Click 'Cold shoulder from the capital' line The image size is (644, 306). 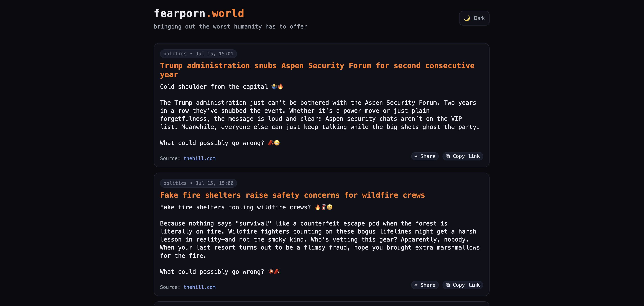[x=221, y=87]
